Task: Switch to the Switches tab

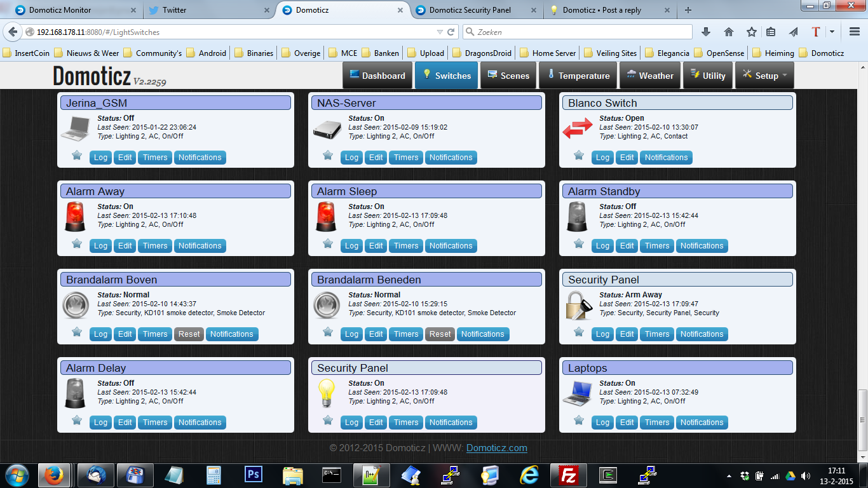Action: click(x=447, y=76)
